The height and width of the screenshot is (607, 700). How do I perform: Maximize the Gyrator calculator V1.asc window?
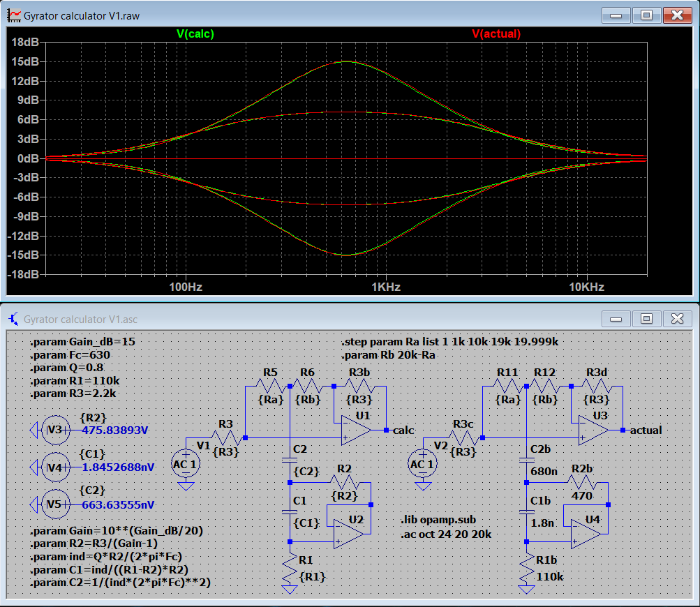[646, 319]
